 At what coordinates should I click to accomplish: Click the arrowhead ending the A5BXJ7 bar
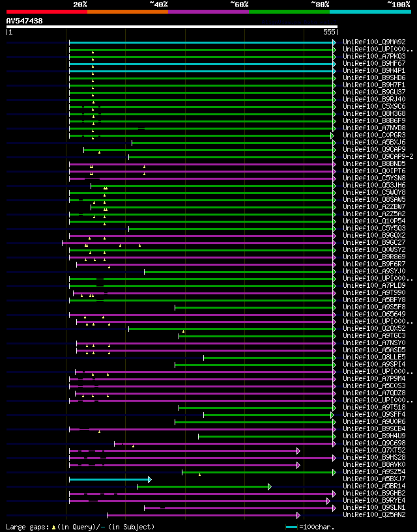click(150, 479)
